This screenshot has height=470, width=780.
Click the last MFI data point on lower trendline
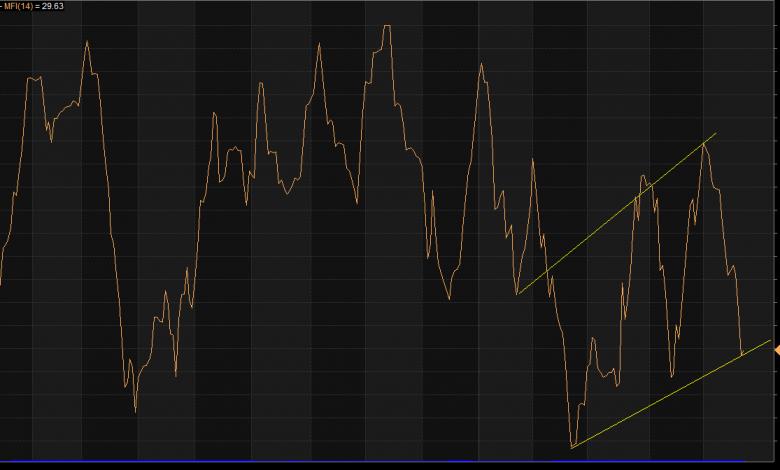pos(741,355)
